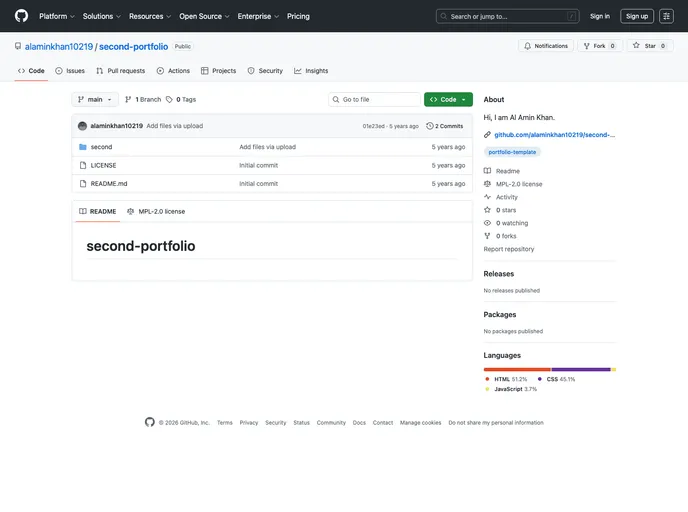
Task: Open the Notifications bell button
Action: [x=545, y=46]
